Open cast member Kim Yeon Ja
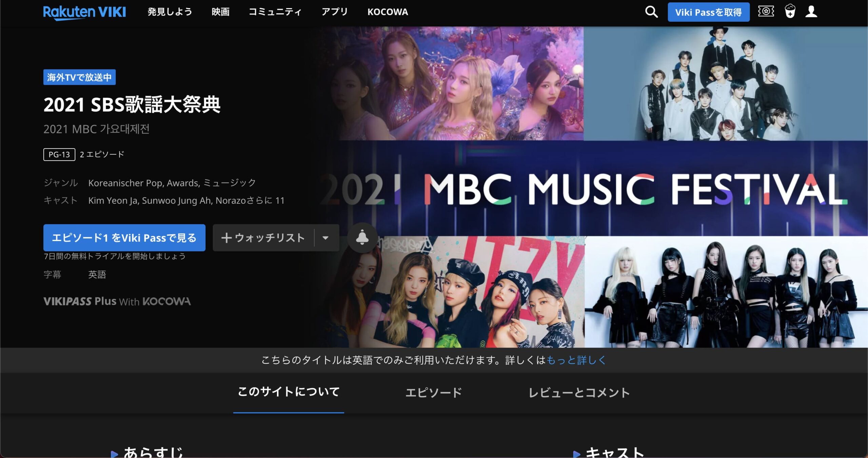The height and width of the screenshot is (458, 868). pyautogui.click(x=113, y=201)
